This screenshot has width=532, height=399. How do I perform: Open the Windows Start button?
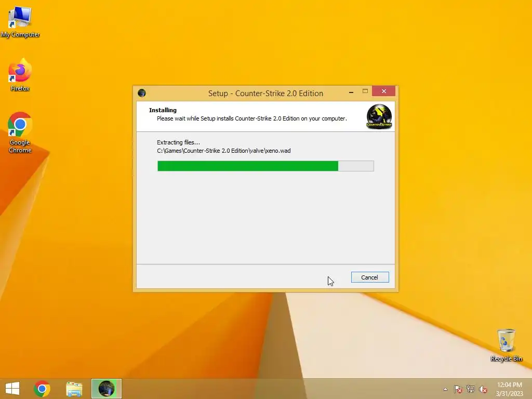(x=12, y=389)
